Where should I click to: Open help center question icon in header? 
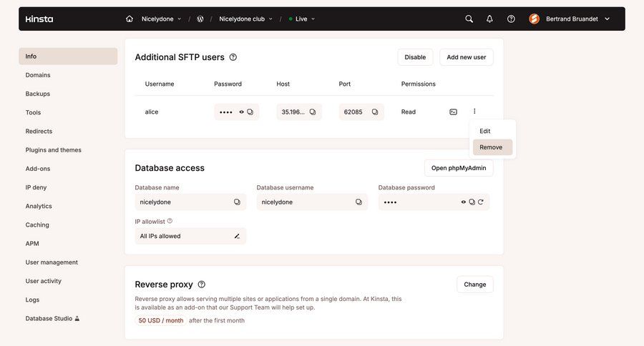pos(511,19)
